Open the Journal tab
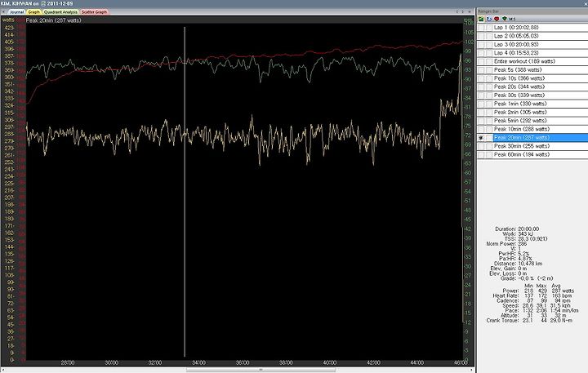 click(x=16, y=12)
